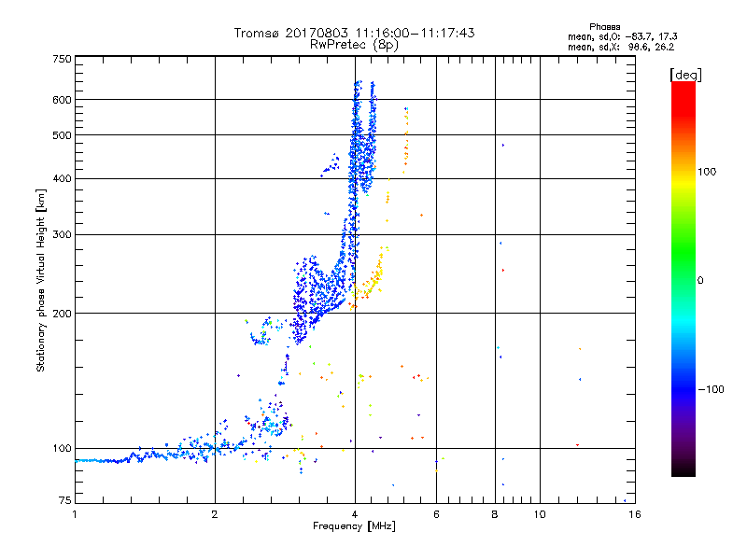Click the y-axis '500' tick label
Viewport: 747px width, 560px height.
[62, 135]
